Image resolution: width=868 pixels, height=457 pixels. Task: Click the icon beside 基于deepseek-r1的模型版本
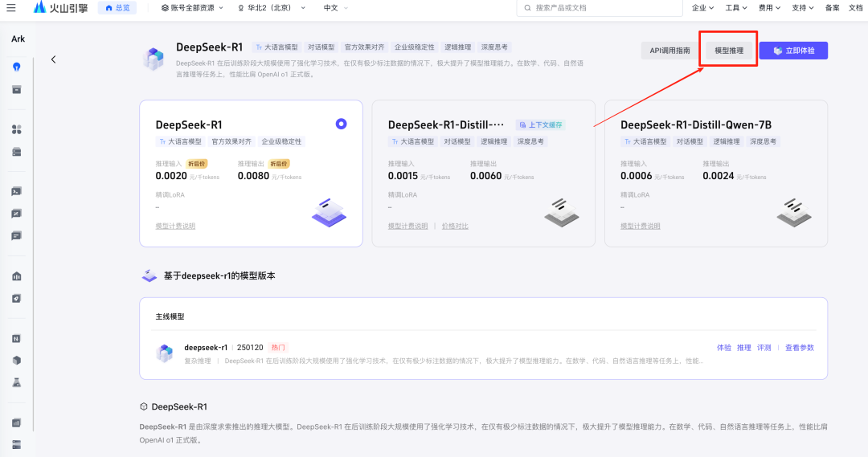149,275
